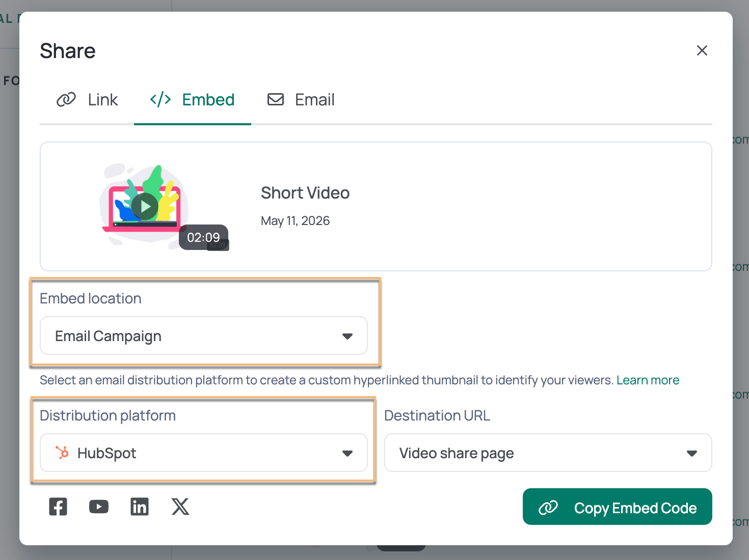Share to YouTube via its icon
Image resolution: width=749 pixels, height=560 pixels.
click(99, 507)
